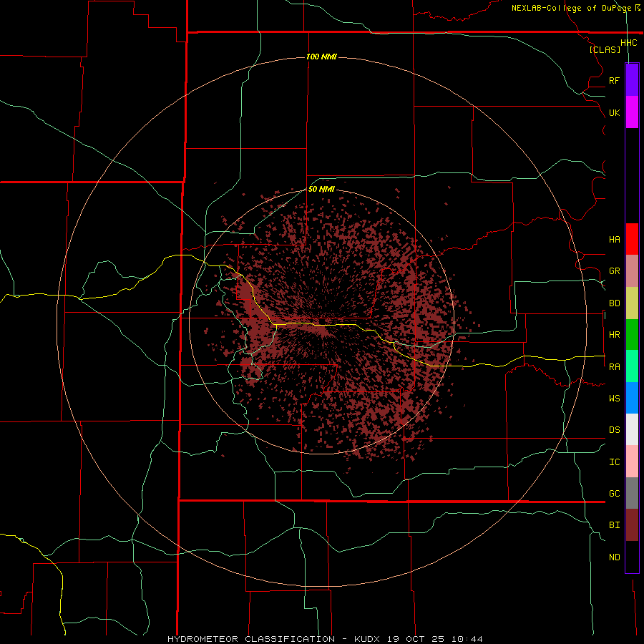
Task: Click the 'HR' legend label
Action: 614,335
